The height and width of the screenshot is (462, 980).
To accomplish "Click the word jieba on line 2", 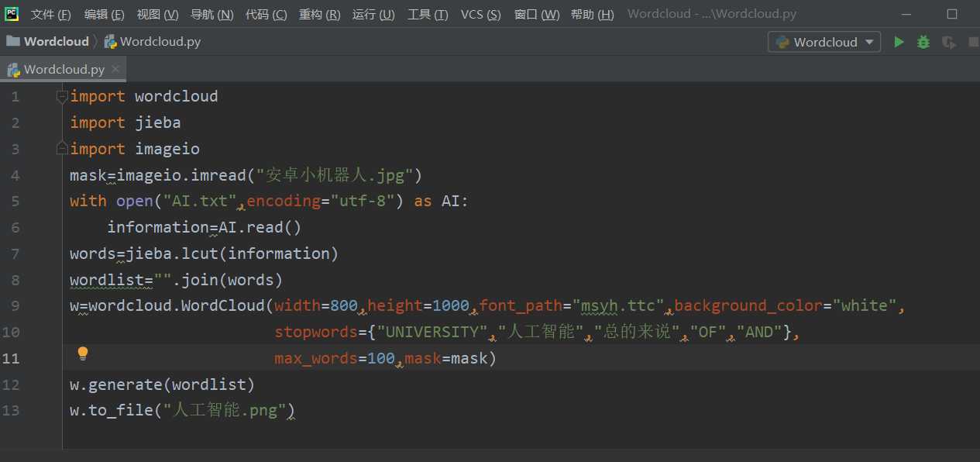I will click(158, 122).
